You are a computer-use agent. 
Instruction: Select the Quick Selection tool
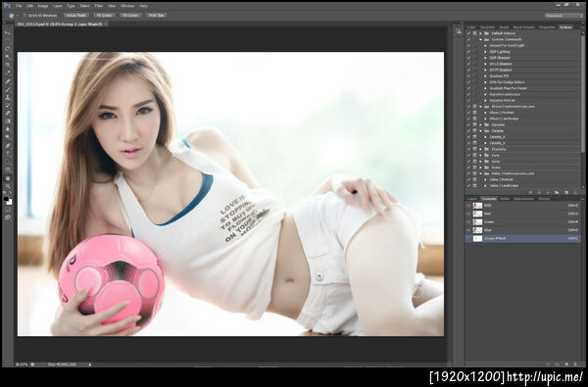(x=8, y=57)
